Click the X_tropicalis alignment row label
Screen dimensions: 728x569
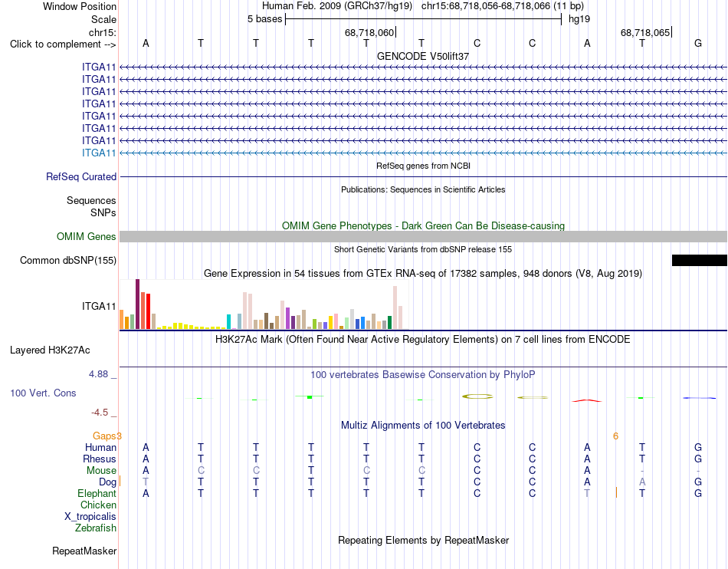tap(90, 517)
